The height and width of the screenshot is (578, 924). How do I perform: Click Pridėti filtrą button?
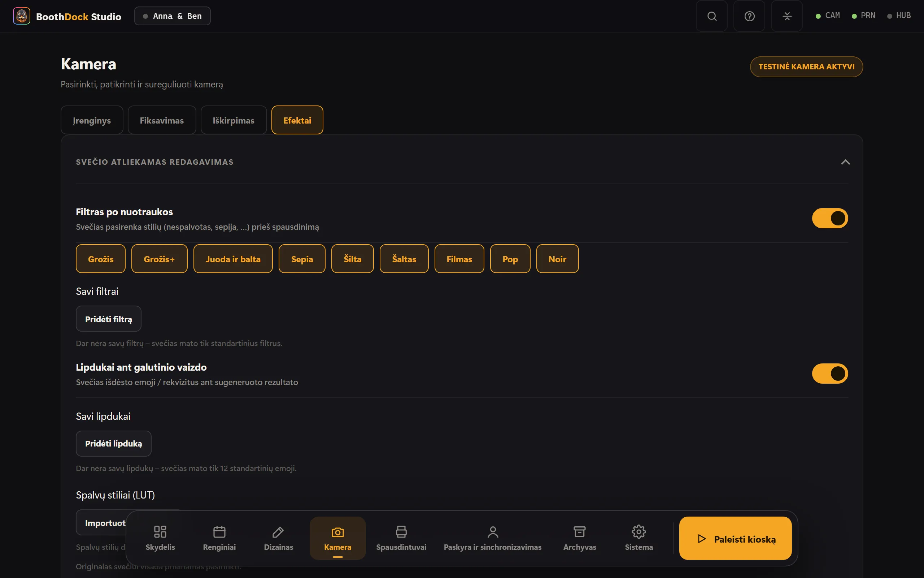point(108,319)
